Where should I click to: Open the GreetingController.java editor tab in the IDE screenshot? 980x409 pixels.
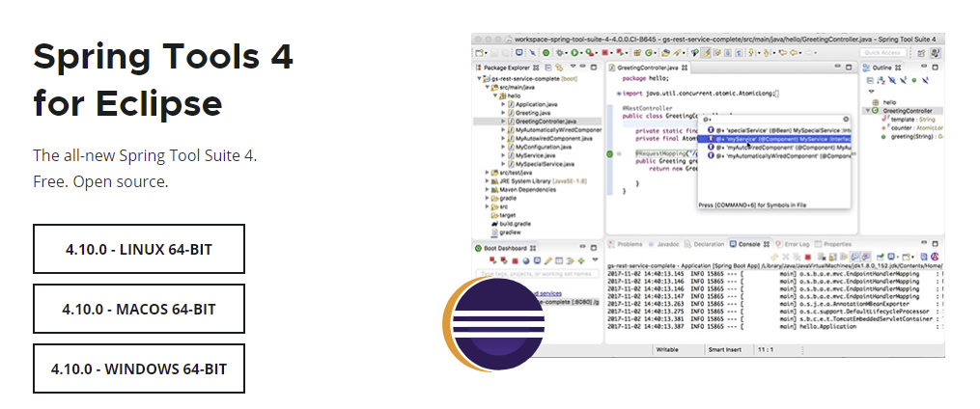coord(647,68)
